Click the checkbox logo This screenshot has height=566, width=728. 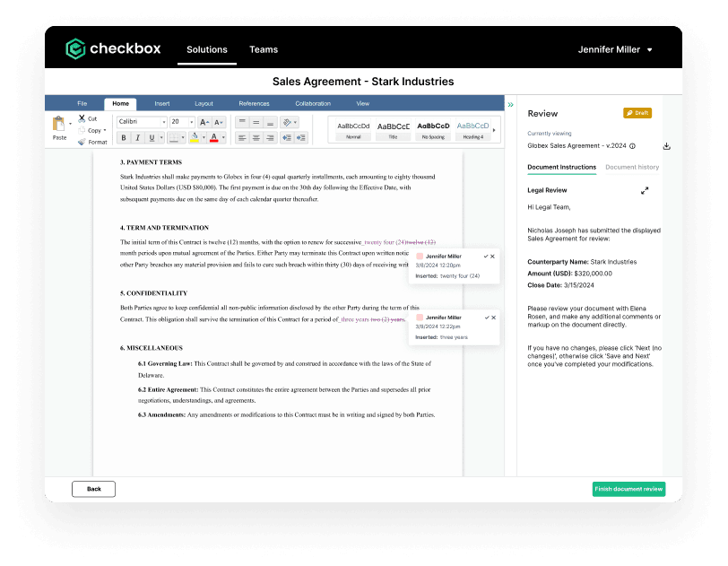pyautogui.click(x=113, y=48)
